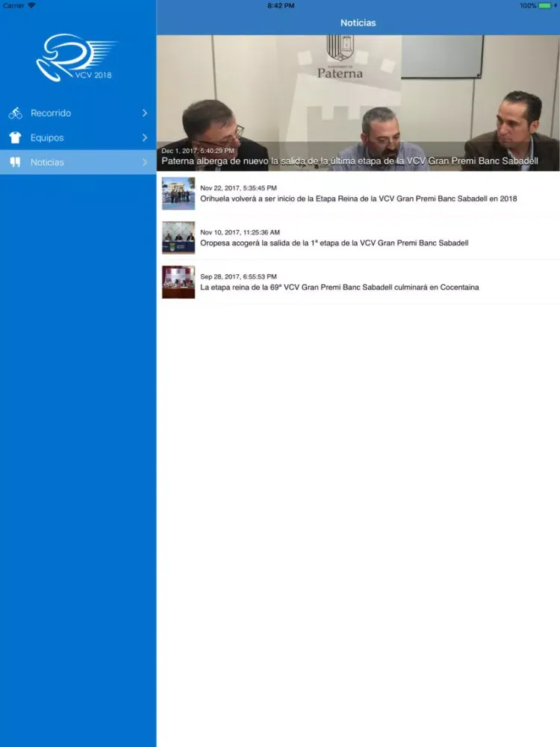Click the 8:42 PM clock
This screenshot has height=747, width=560.
click(281, 6)
